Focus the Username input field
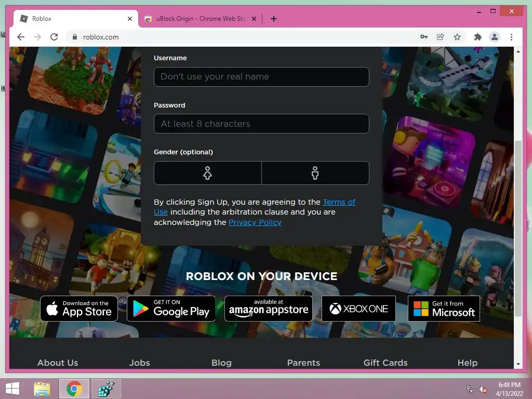Screen dimensions: 532x399 [261, 77]
